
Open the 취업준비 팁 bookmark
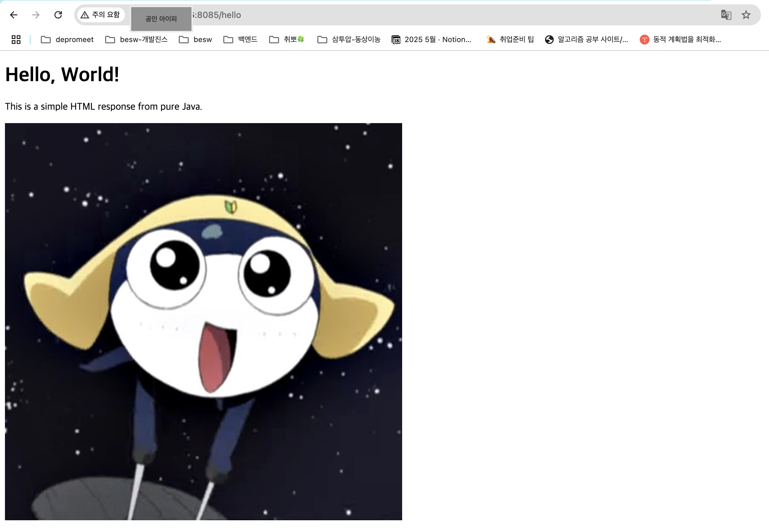(x=510, y=40)
